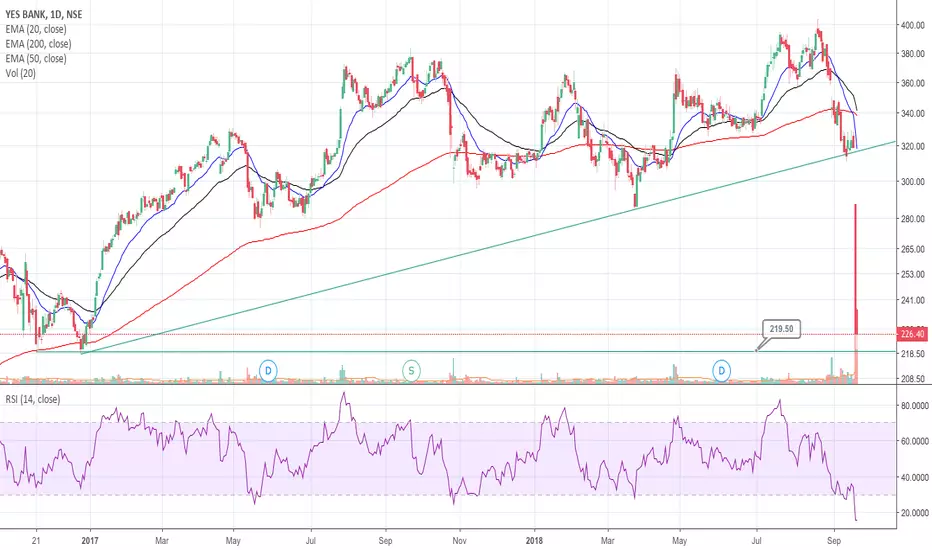Click the 208.50 price axis label
Image resolution: width=932 pixels, height=550 pixels.
tap(913, 379)
